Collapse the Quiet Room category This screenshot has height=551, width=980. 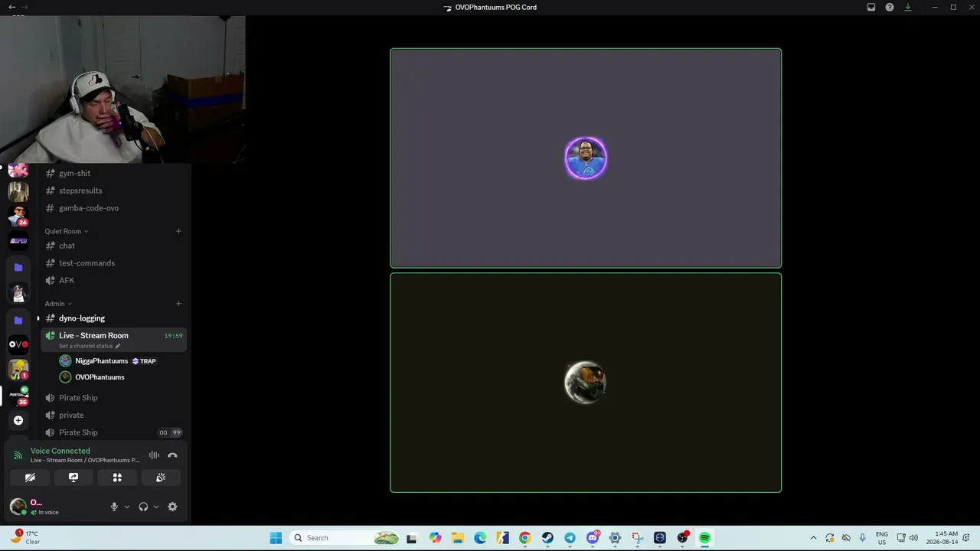[x=66, y=231]
